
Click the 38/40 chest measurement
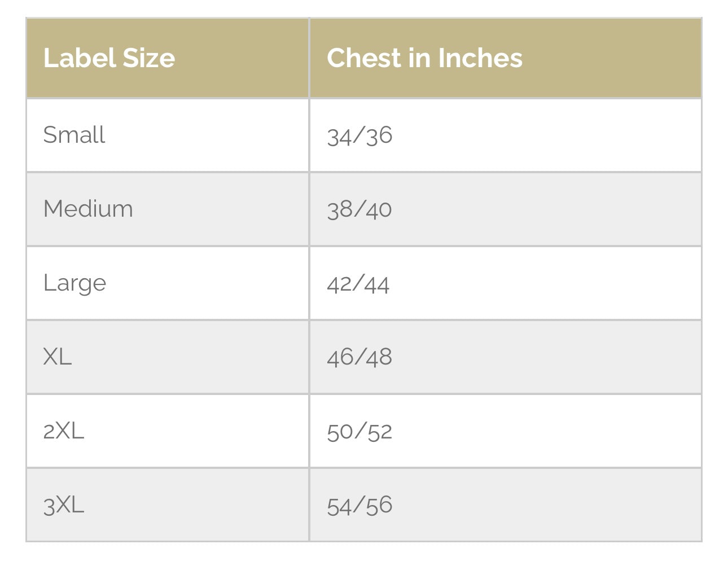coord(359,209)
